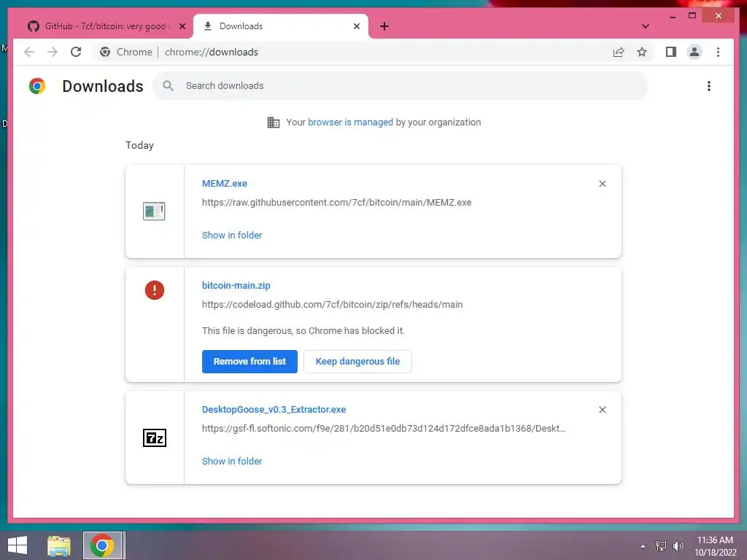Remove MEMZ.exe from list with X
The height and width of the screenshot is (560, 747).
(x=602, y=184)
